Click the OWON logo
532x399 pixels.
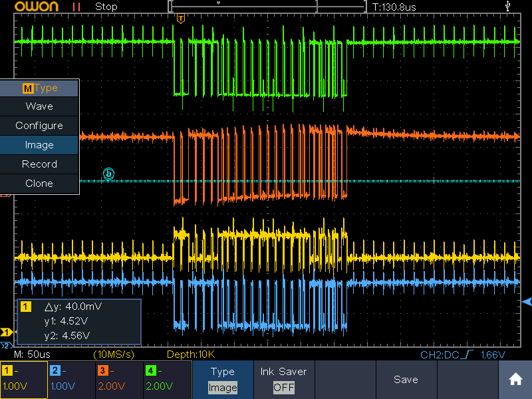pos(37,6)
